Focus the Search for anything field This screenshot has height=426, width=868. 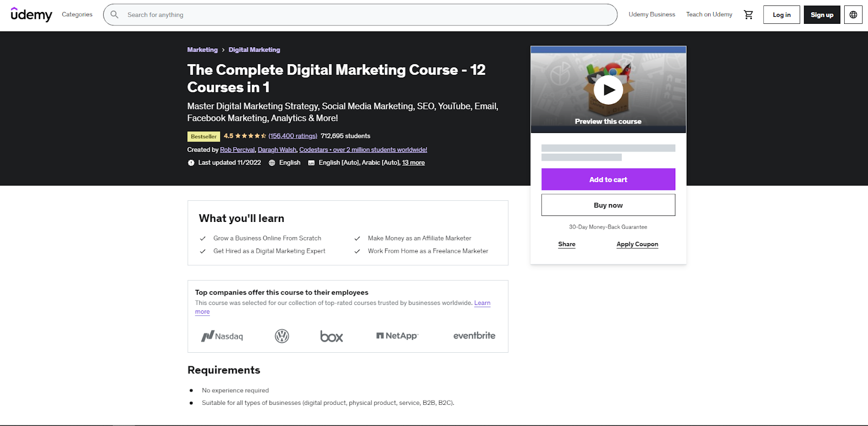(360, 15)
